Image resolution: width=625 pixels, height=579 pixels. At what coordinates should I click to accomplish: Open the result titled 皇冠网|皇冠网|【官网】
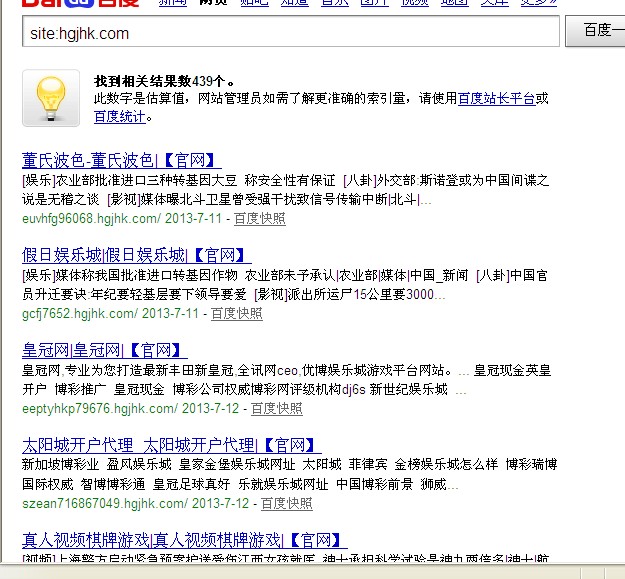pos(105,350)
